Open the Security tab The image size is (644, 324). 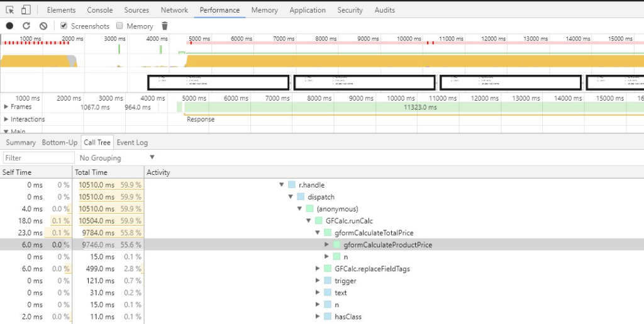[350, 10]
